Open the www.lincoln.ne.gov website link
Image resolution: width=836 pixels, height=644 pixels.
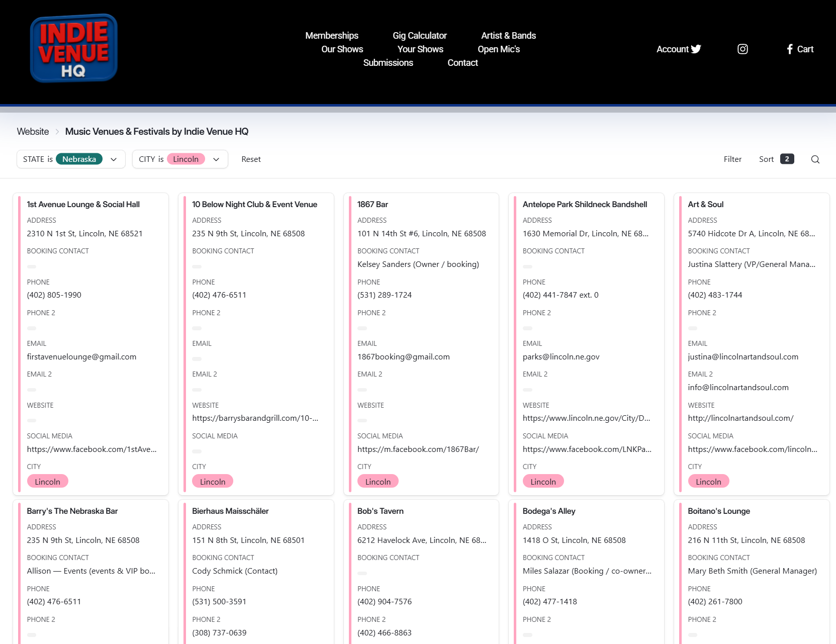click(586, 418)
